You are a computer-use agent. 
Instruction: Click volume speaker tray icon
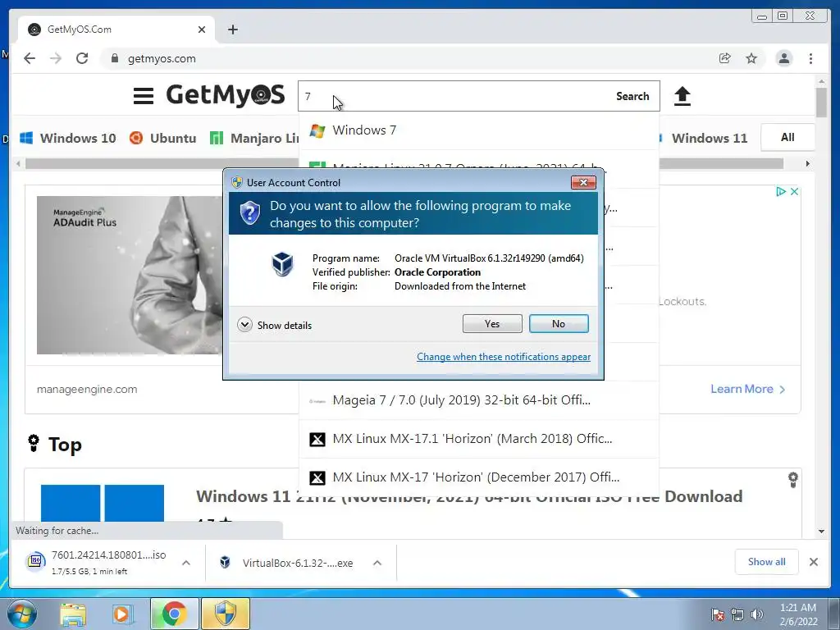(x=757, y=614)
